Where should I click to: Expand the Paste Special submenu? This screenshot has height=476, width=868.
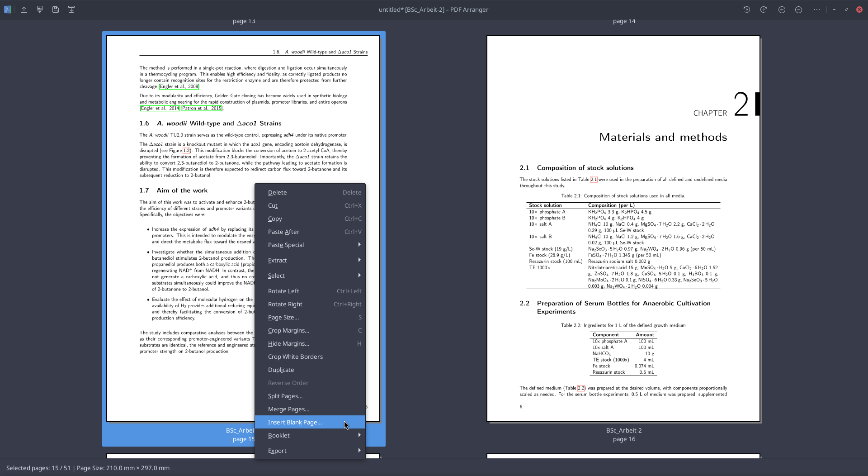(x=310, y=245)
